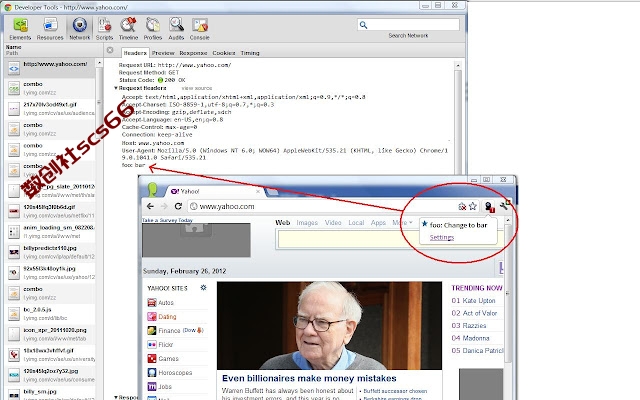Reload the Yahoo page

[178, 206]
